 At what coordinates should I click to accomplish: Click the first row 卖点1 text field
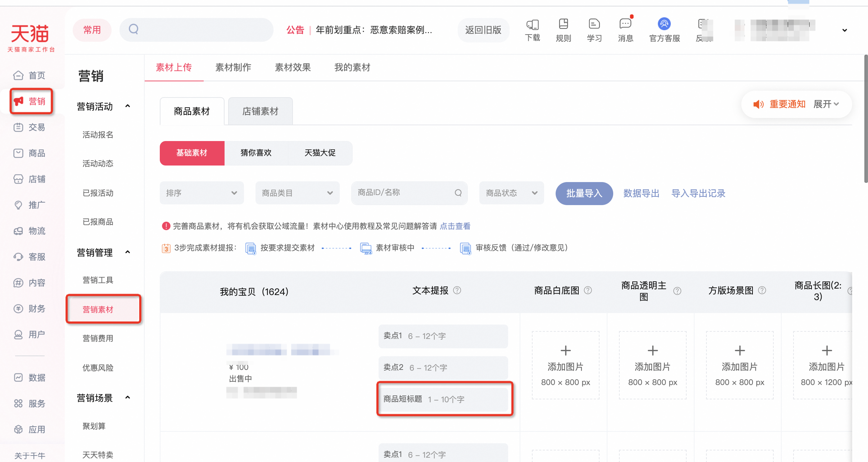click(x=443, y=336)
